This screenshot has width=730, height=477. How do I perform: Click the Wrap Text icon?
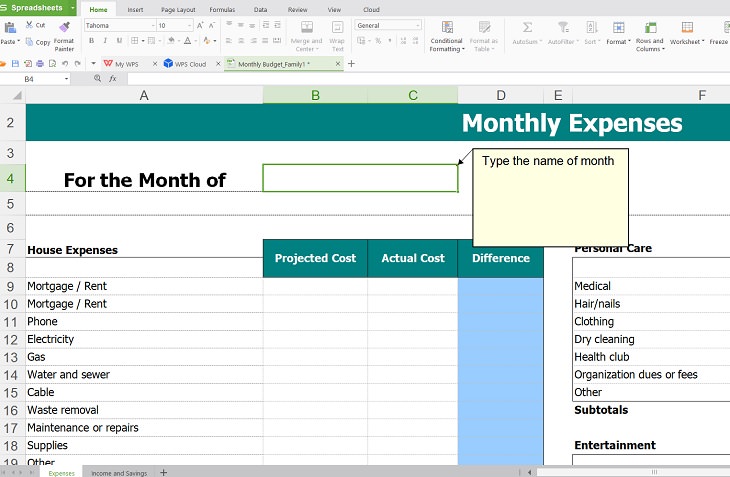pos(337,27)
